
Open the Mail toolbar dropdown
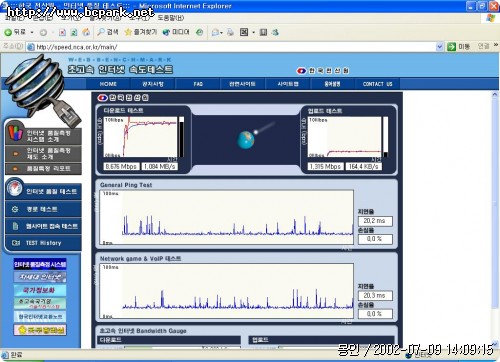217,32
